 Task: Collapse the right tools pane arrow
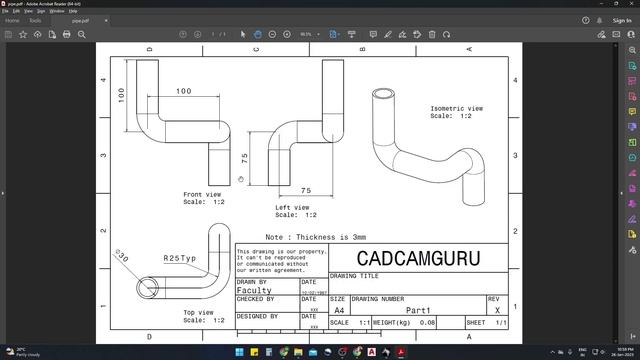tap(633, 336)
